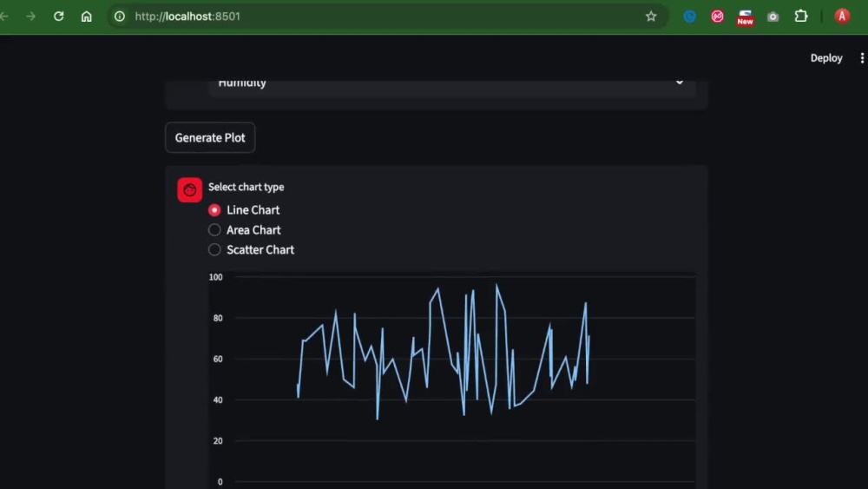Click the Deploy button
Viewport: 868px width, 489px height.
click(826, 58)
